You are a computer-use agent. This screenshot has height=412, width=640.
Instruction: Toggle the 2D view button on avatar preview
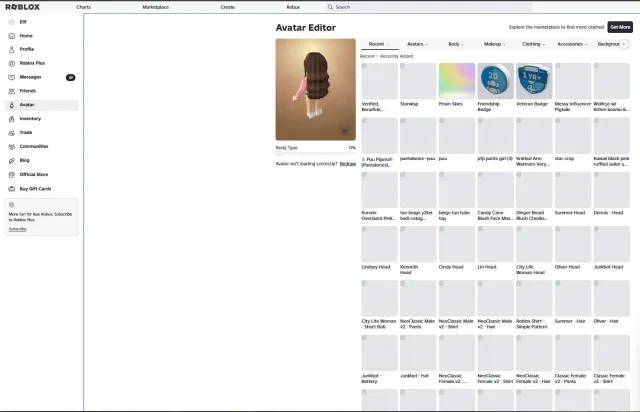click(345, 131)
